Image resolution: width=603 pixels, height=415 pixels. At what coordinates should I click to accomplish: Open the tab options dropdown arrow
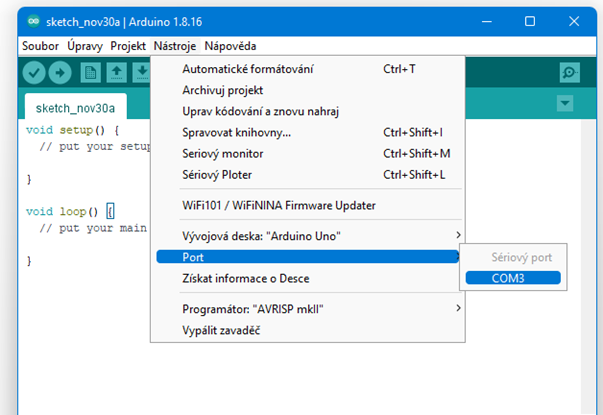[565, 103]
